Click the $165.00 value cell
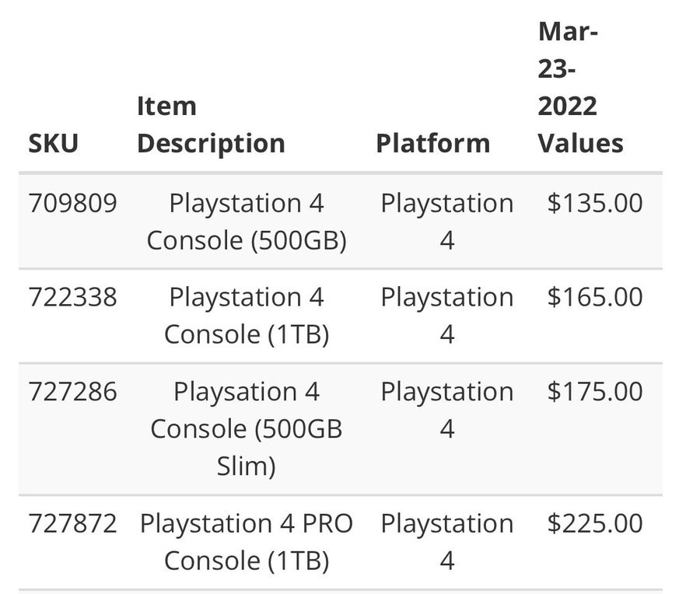This screenshot has height=594, width=700. point(595,297)
